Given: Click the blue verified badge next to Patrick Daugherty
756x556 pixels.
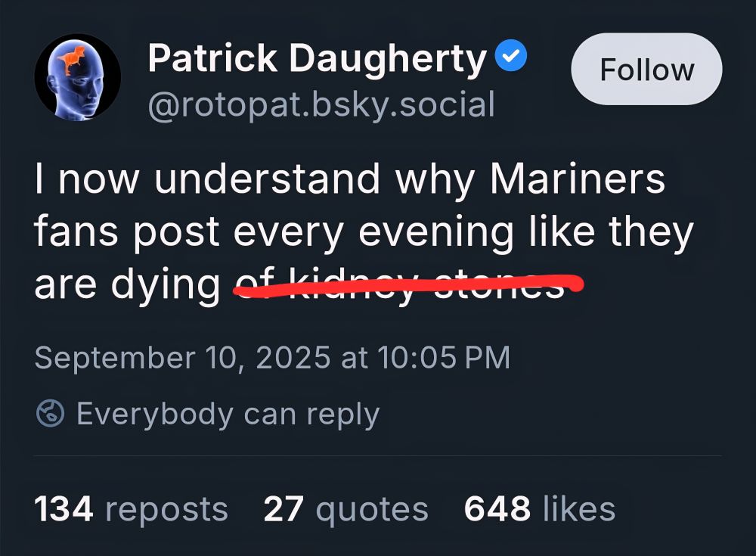Looking at the screenshot, I should coord(510,54).
